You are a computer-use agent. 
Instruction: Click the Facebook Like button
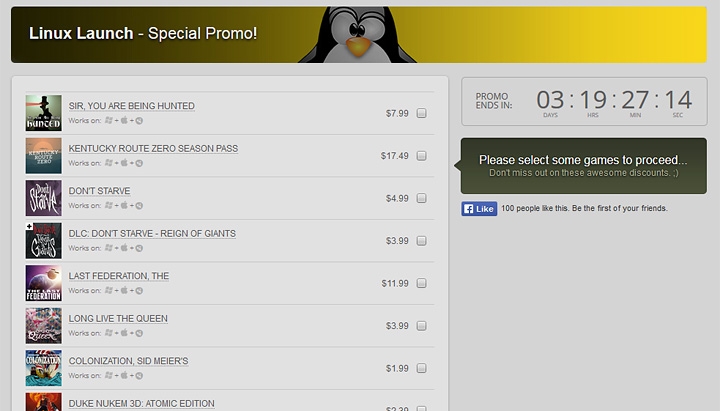tap(479, 209)
